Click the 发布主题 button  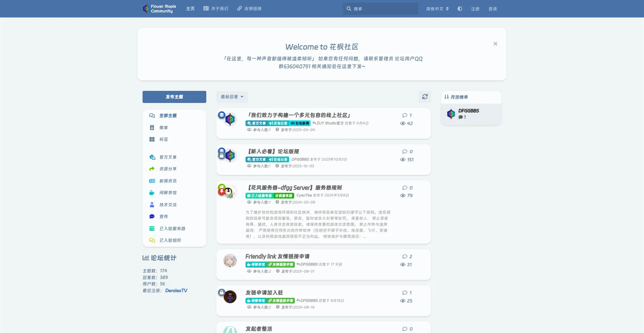[x=174, y=97]
